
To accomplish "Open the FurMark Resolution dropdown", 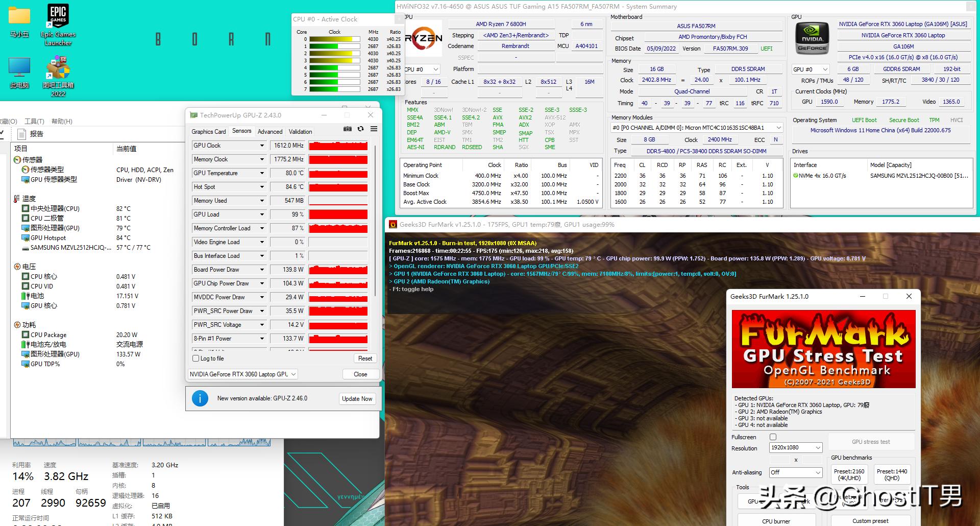I will pyautogui.click(x=795, y=448).
